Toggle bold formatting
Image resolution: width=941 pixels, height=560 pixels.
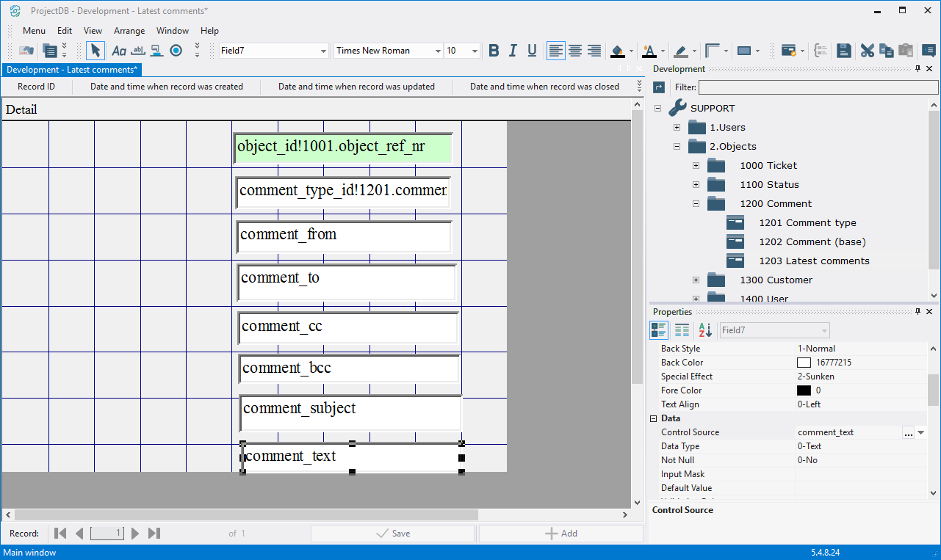(x=494, y=51)
